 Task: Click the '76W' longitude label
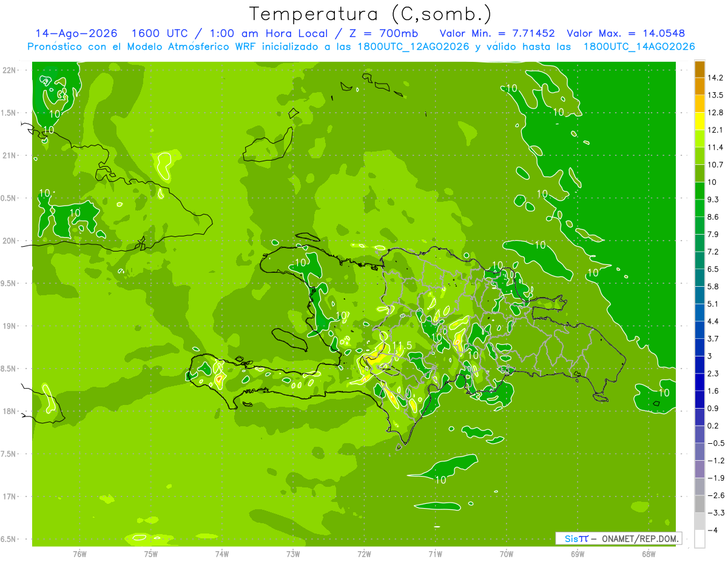coord(80,554)
